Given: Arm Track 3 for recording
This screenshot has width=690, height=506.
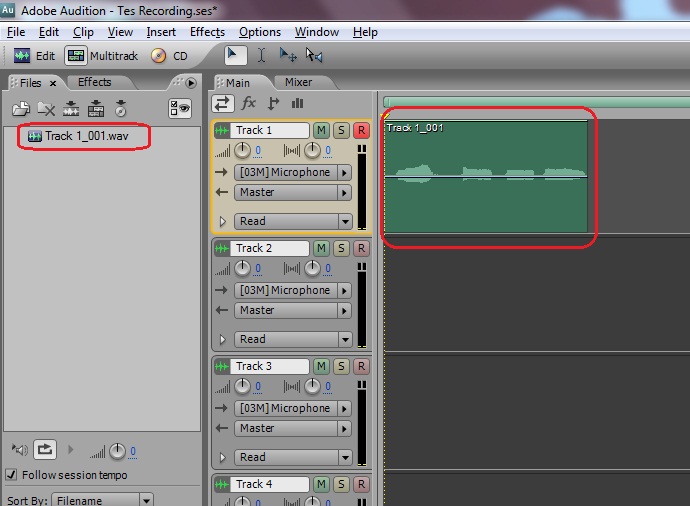Looking at the screenshot, I should (361, 366).
